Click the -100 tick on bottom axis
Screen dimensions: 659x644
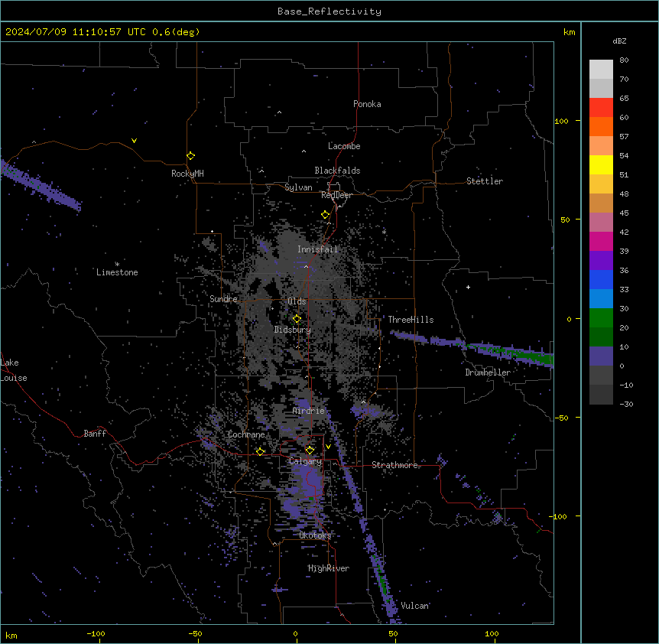[96, 633]
